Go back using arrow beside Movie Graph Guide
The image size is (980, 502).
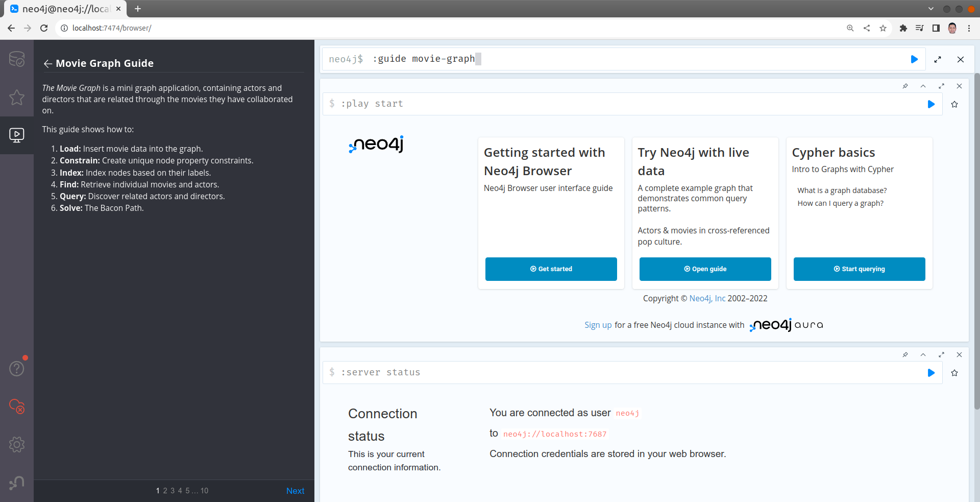tap(48, 63)
